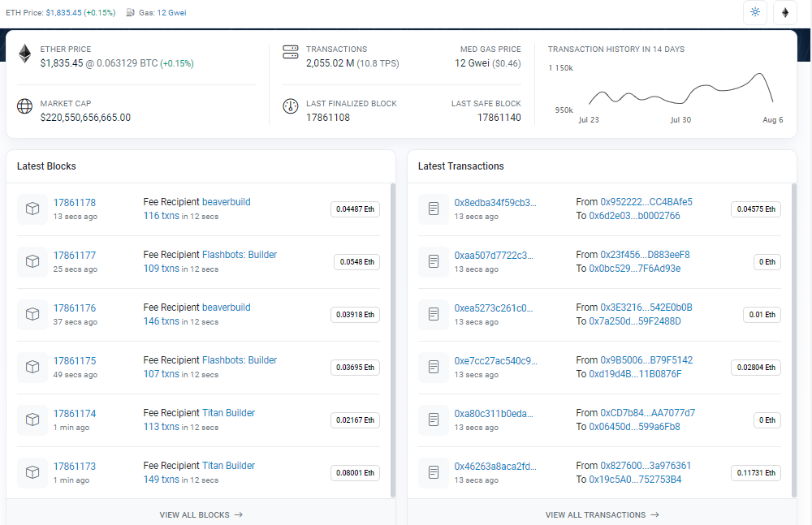
Task: Open last finalized block 17861108
Action: pos(328,118)
